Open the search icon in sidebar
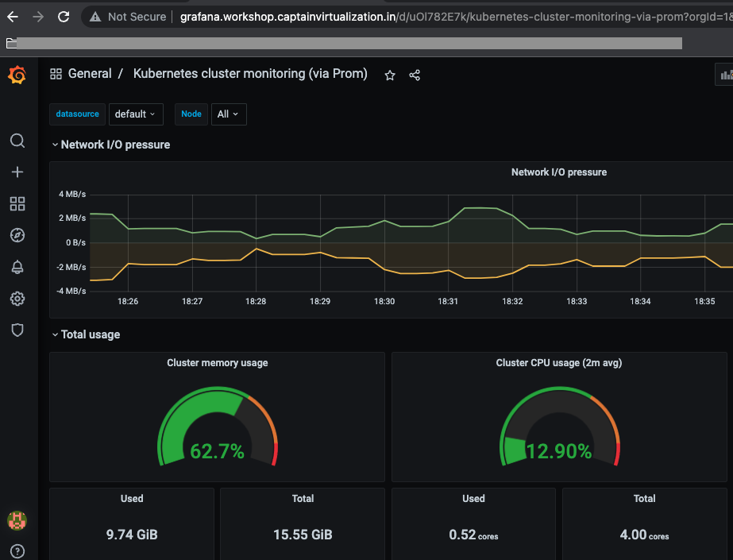The image size is (733, 560). [x=17, y=141]
